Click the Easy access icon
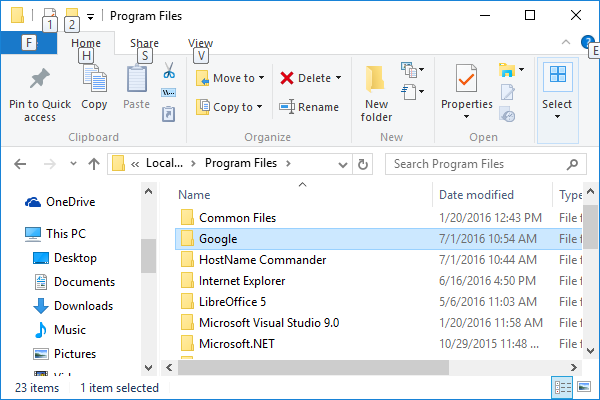 [409, 92]
